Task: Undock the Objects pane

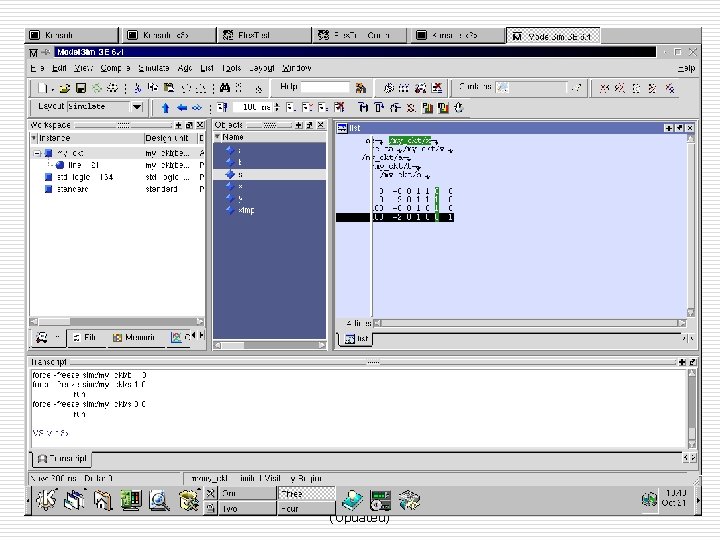Action: coord(310,125)
